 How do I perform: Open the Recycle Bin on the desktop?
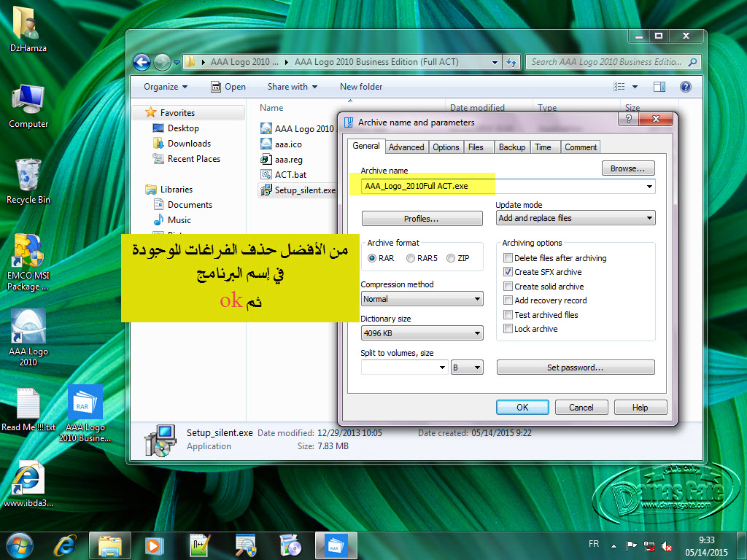(28, 182)
